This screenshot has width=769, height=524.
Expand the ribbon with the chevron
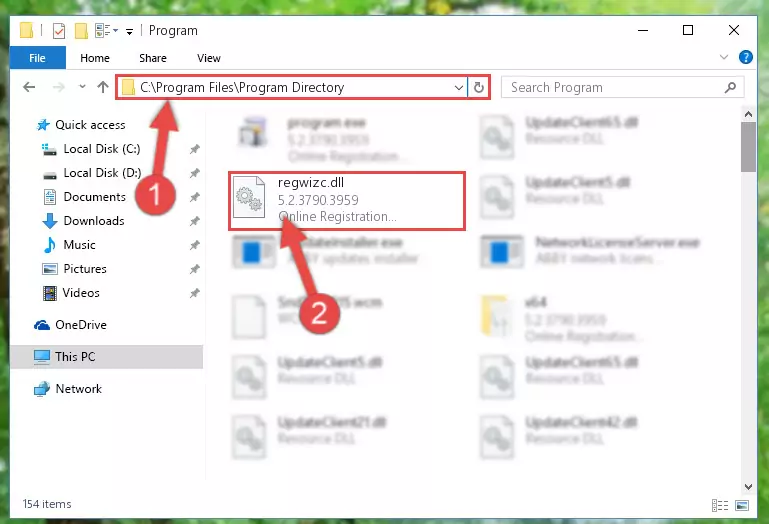pos(723,57)
